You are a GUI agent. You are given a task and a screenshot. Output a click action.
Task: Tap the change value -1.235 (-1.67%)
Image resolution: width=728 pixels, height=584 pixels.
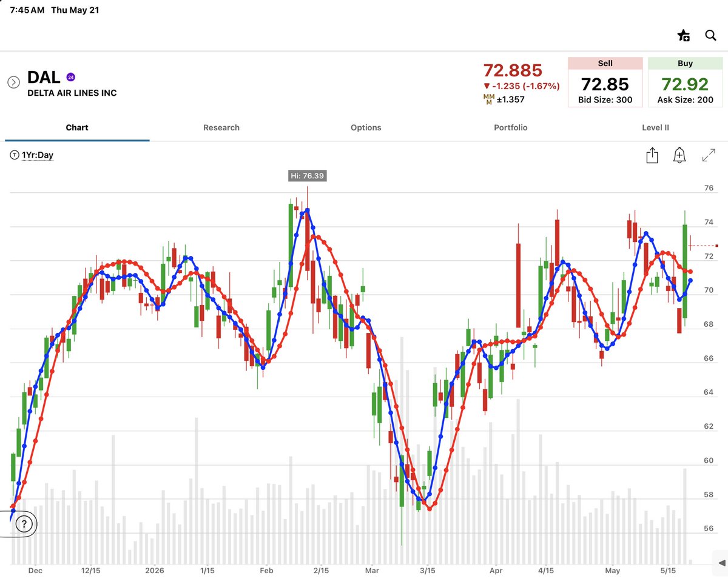(x=522, y=86)
